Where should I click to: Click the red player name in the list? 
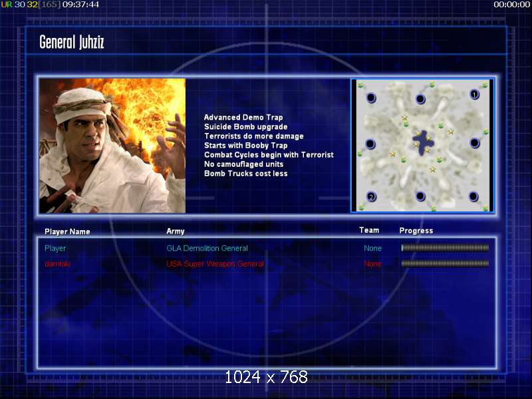click(58, 263)
